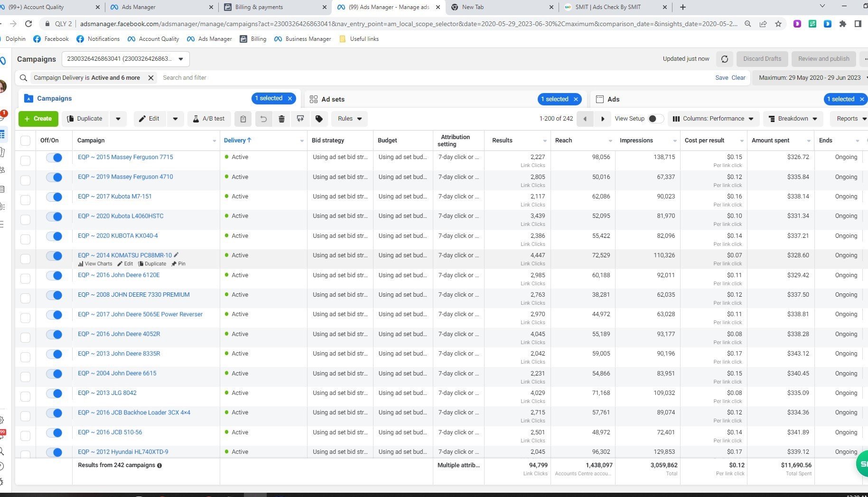868x497 pixels.
Task: Click the share page icon in address bar
Action: 763,24
